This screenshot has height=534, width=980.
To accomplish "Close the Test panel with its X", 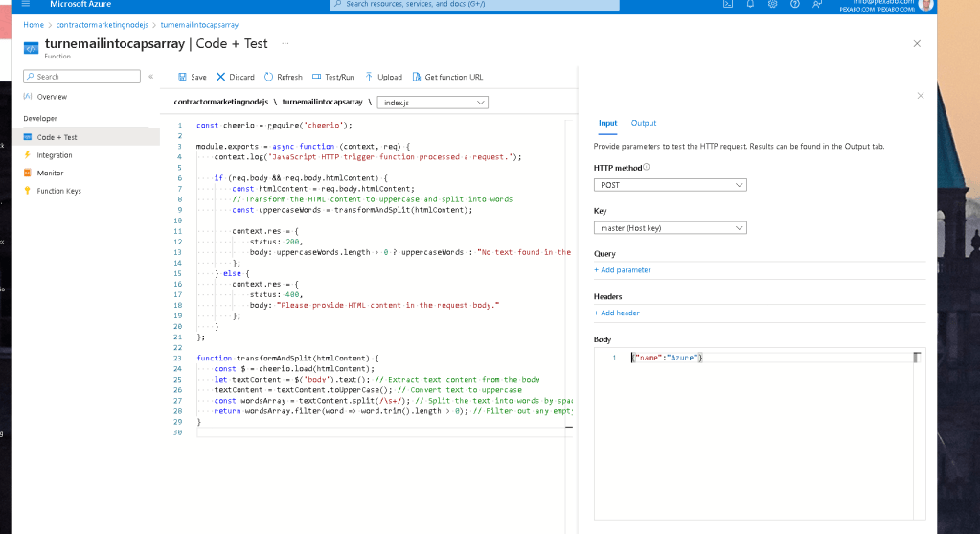I will coord(920,96).
